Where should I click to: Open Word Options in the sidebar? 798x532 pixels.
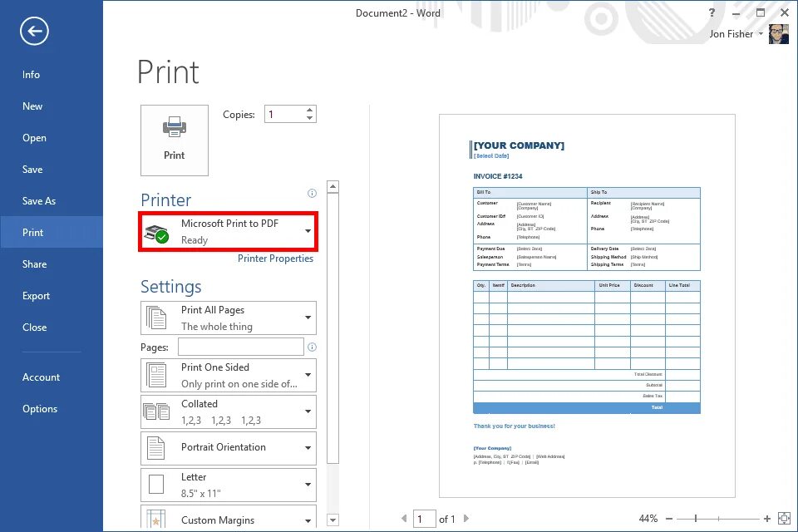[40, 408]
